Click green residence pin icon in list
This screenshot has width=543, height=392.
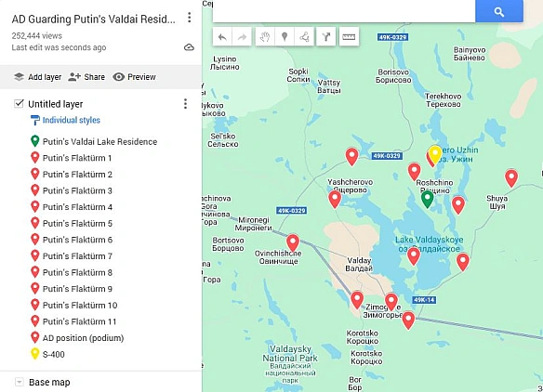pyautogui.click(x=34, y=141)
